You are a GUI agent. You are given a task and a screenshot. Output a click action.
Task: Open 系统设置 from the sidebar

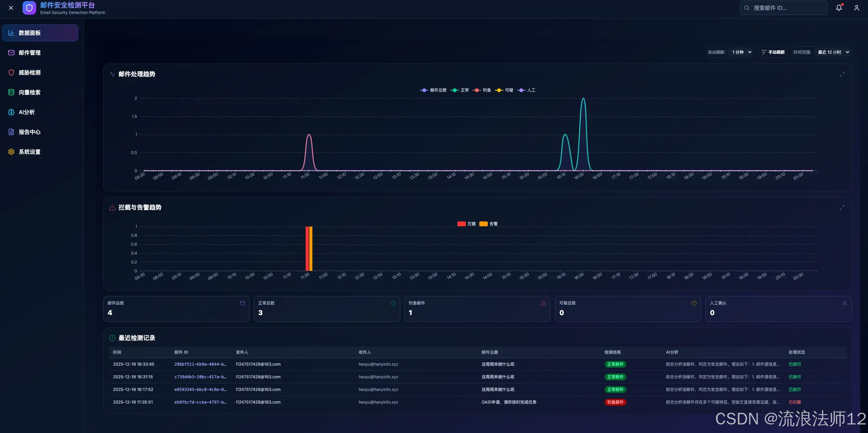pos(29,152)
